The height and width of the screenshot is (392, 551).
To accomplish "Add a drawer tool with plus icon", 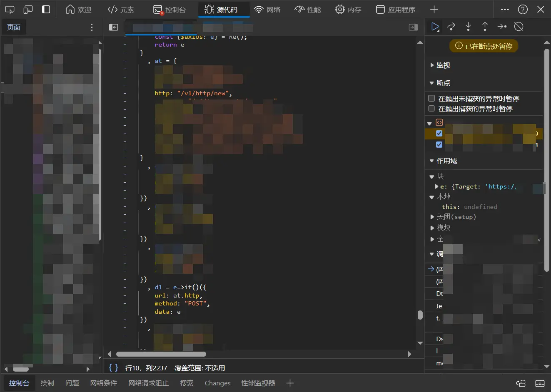I will [x=290, y=383].
